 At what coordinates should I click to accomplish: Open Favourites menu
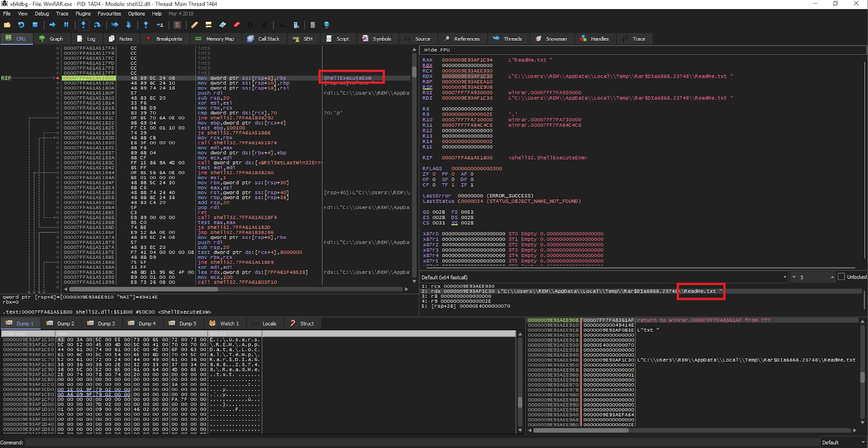pyautogui.click(x=110, y=14)
